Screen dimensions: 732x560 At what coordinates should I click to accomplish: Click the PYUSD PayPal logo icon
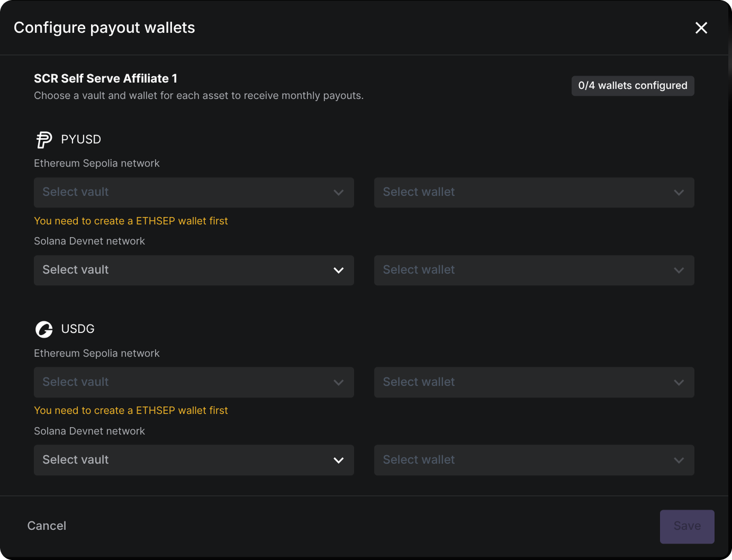(44, 140)
